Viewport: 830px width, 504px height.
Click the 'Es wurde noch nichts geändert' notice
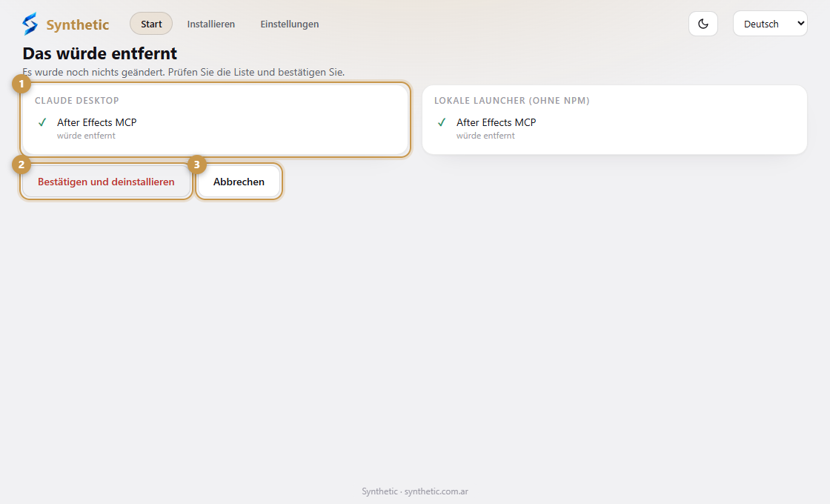[184, 72]
